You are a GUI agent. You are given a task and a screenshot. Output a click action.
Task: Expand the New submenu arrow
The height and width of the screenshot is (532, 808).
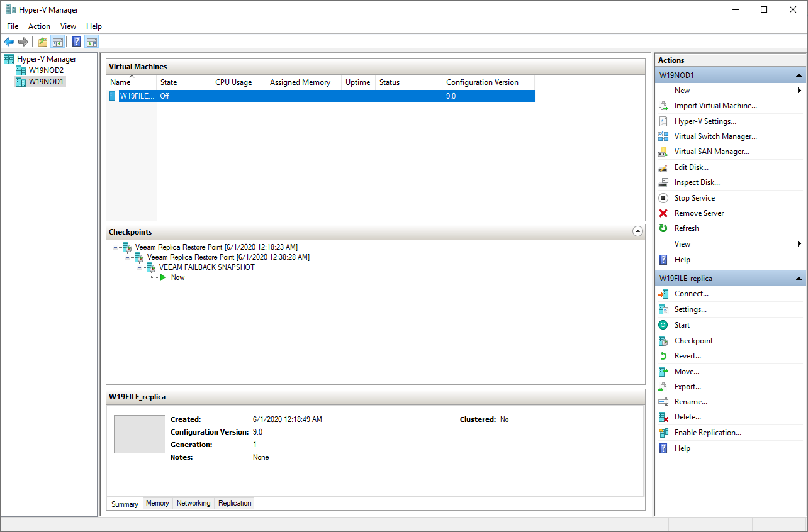[x=799, y=91]
